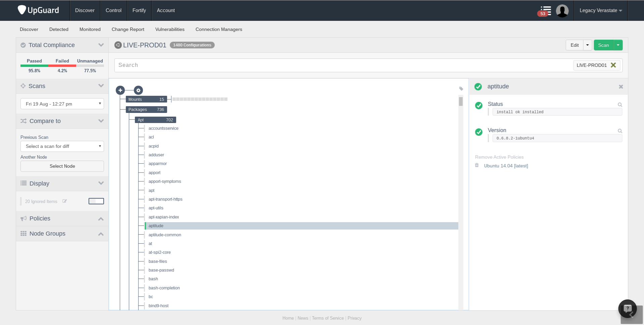This screenshot has width=644, height=325.
Task: Collapse the Packages tree node
Action: (146, 110)
